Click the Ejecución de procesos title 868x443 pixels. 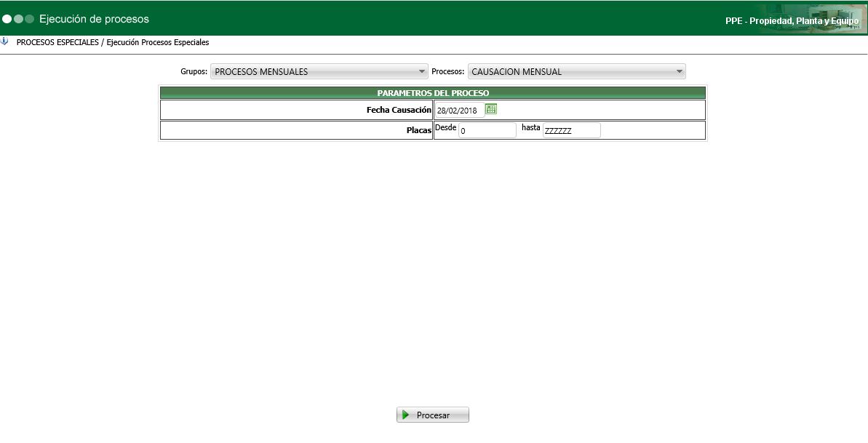pos(94,19)
